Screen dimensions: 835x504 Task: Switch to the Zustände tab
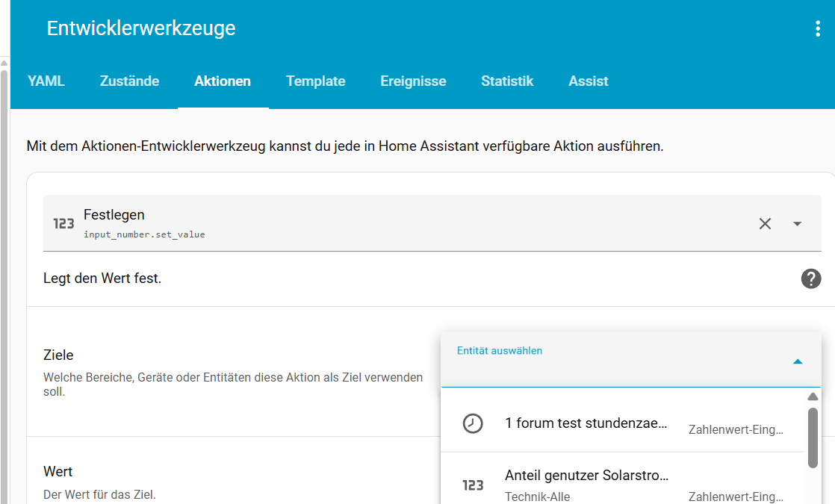(x=129, y=81)
